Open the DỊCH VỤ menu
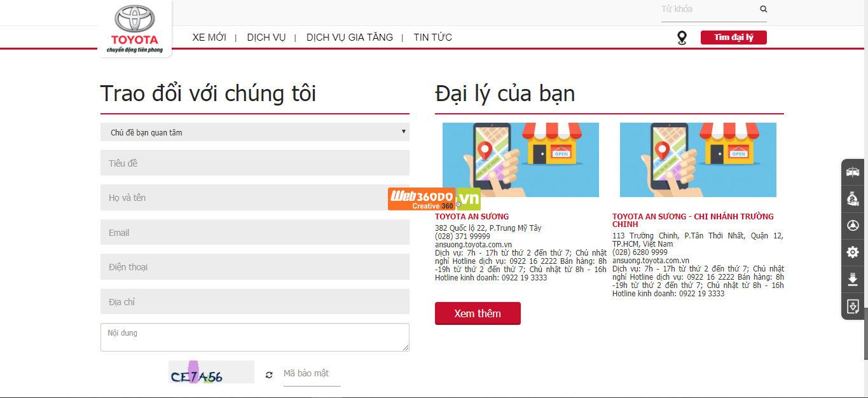This screenshot has height=398, width=868. (x=266, y=38)
